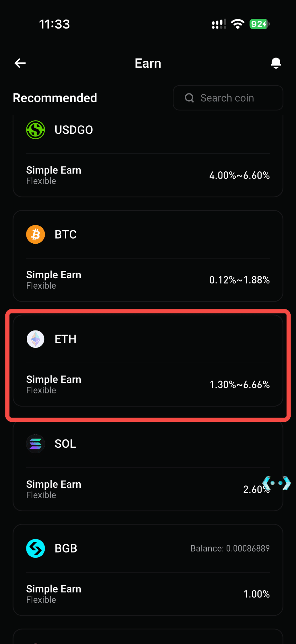Open BGB Simple Earn 1.00% row
Viewport: 296px width, 644px height.
coord(148,594)
